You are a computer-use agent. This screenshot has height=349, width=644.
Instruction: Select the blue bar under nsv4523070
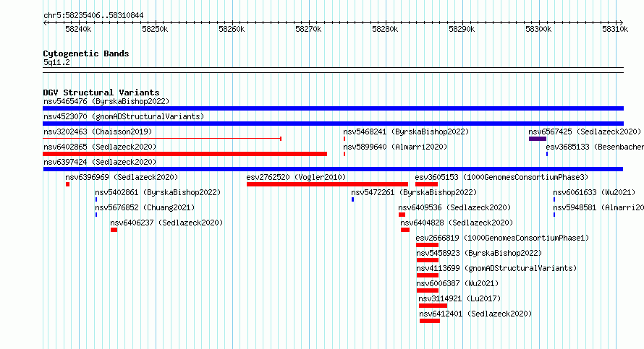point(333,124)
